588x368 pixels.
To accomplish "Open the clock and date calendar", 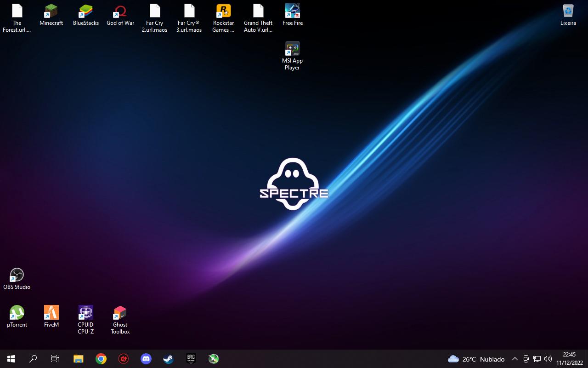I will pyautogui.click(x=569, y=359).
